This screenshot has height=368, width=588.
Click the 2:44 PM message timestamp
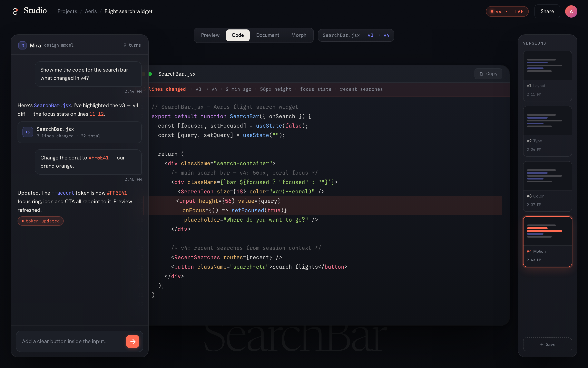(x=133, y=92)
